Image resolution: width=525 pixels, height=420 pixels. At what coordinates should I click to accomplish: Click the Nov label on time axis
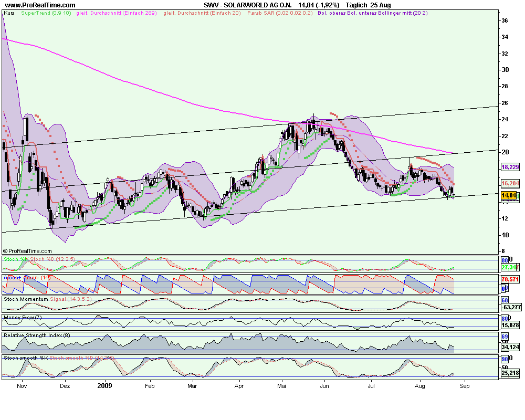pyautogui.click(x=22, y=386)
